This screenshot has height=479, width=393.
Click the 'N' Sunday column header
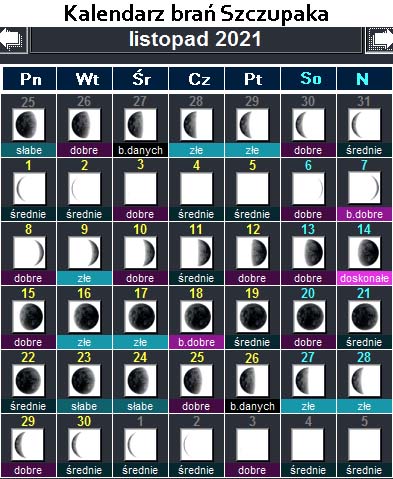coord(364,79)
